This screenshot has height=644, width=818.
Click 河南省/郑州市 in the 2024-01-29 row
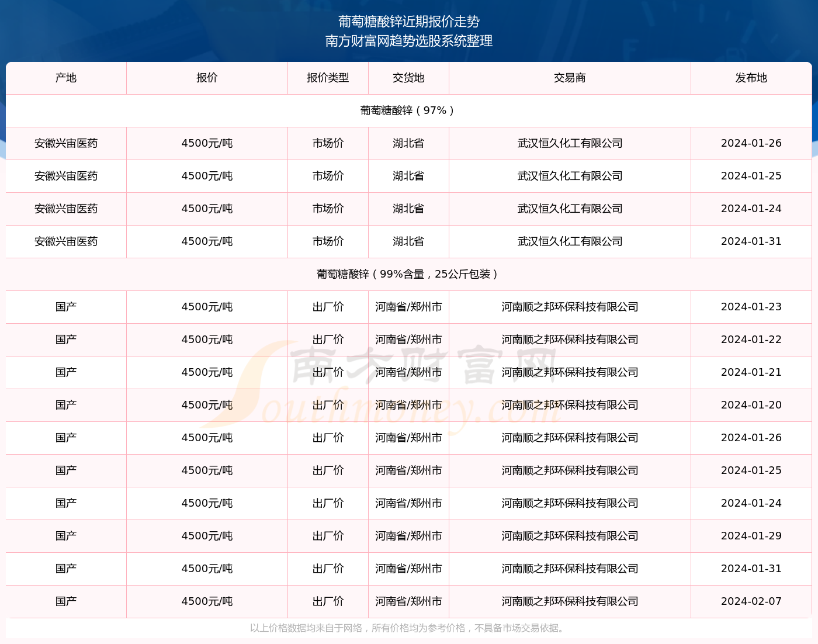click(408, 536)
